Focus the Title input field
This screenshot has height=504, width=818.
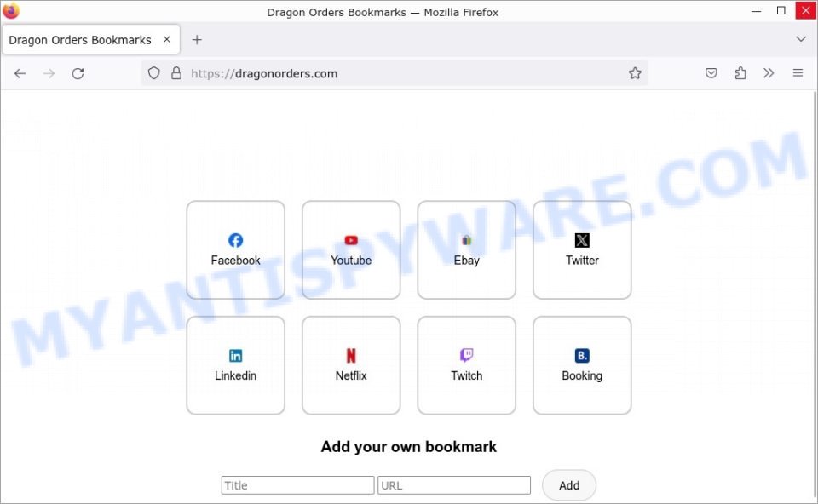tap(297, 485)
